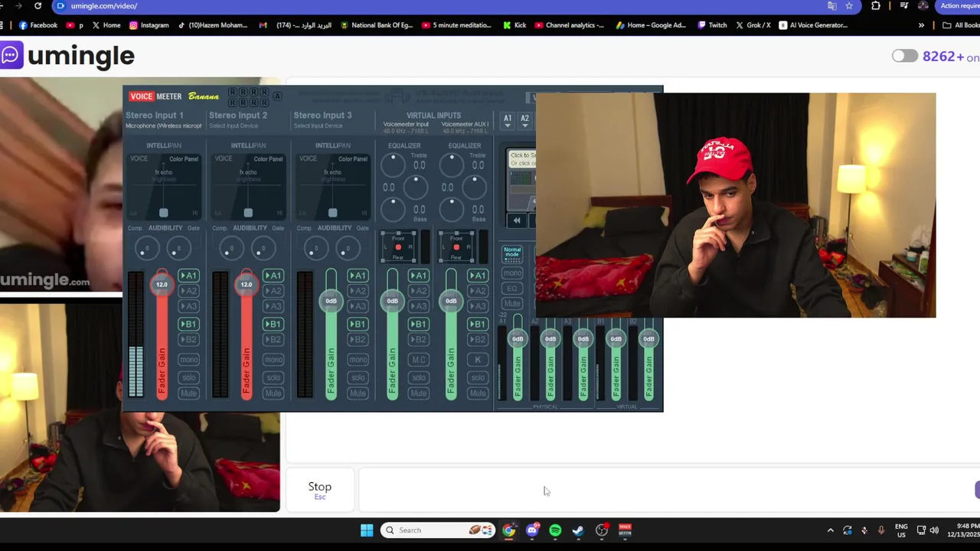Open the Kick bookmark
Image resolution: width=980 pixels, height=551 pixels.
(514, 25)
